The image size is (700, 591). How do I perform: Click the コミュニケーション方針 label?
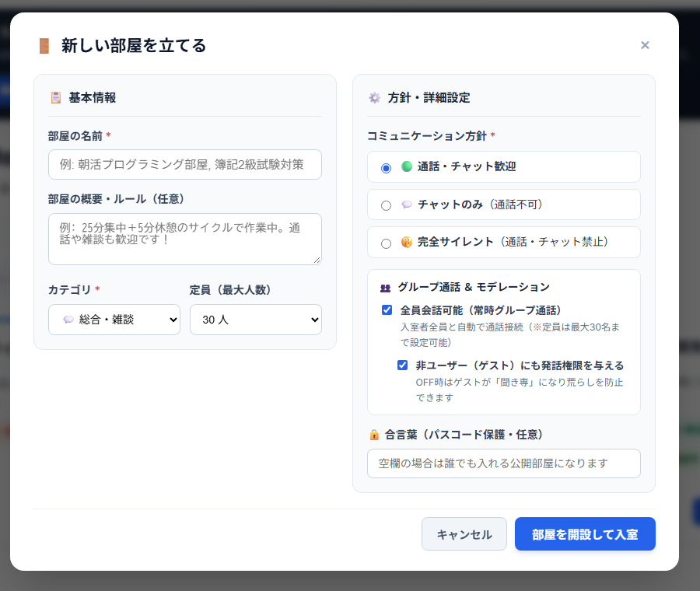point(427,136)
